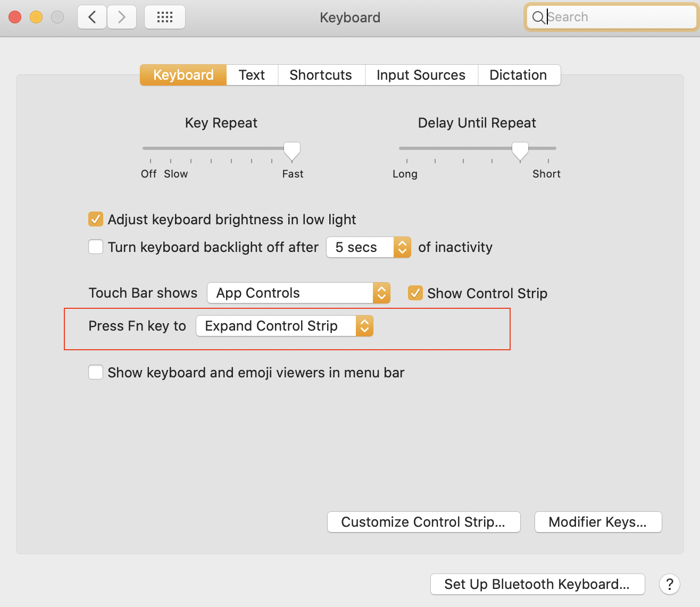
Task: Click Customize Control Strip button
Action: 423,522
